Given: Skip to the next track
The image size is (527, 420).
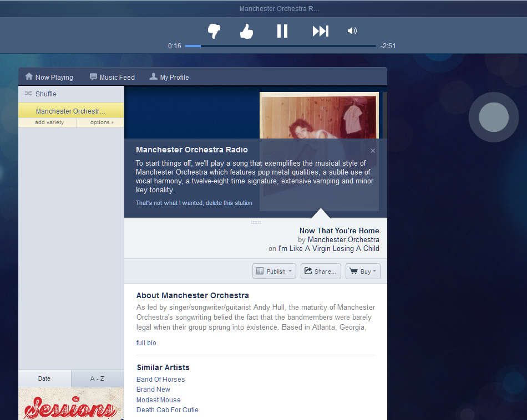Looking at the screenshot, I should click(320, 31).
